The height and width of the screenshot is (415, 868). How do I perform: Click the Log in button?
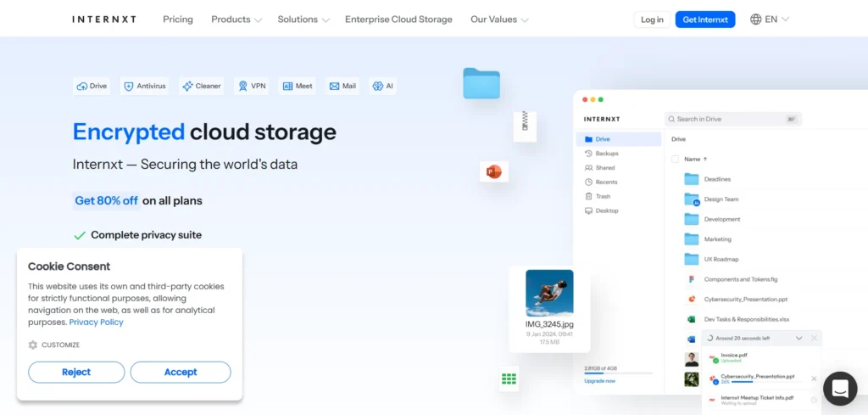tap(652, 20)
